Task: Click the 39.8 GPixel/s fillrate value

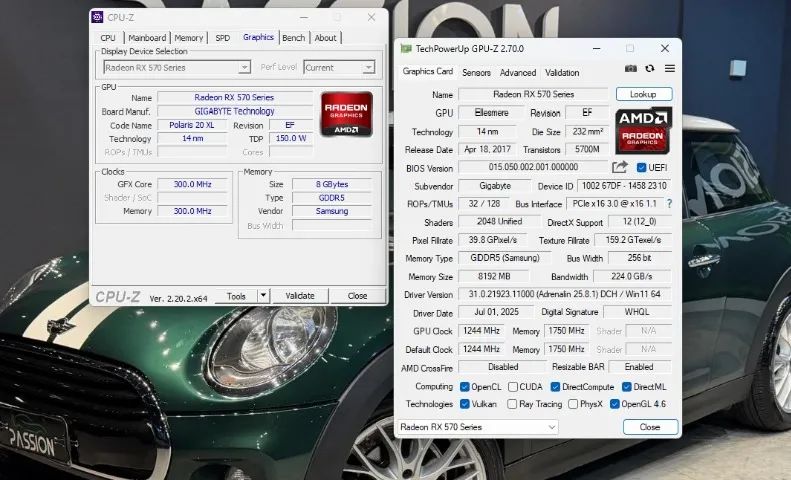Action: tap(492, 240)
